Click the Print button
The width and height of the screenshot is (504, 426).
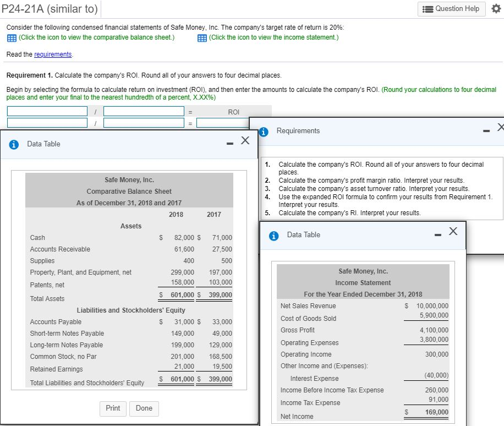pos(113,408)
